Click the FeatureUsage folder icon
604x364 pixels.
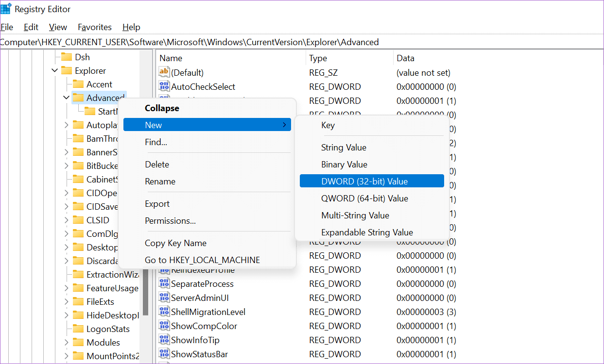pos(78,288)
